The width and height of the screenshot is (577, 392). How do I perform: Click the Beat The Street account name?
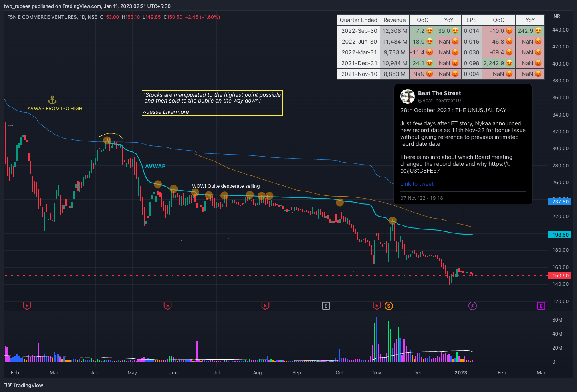coord(439,93)
